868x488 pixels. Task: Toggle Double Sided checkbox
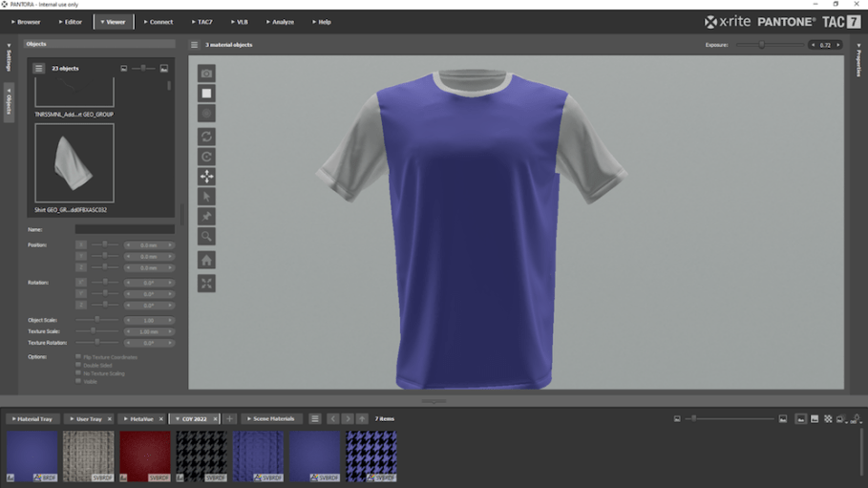click(x=78, y=365)
